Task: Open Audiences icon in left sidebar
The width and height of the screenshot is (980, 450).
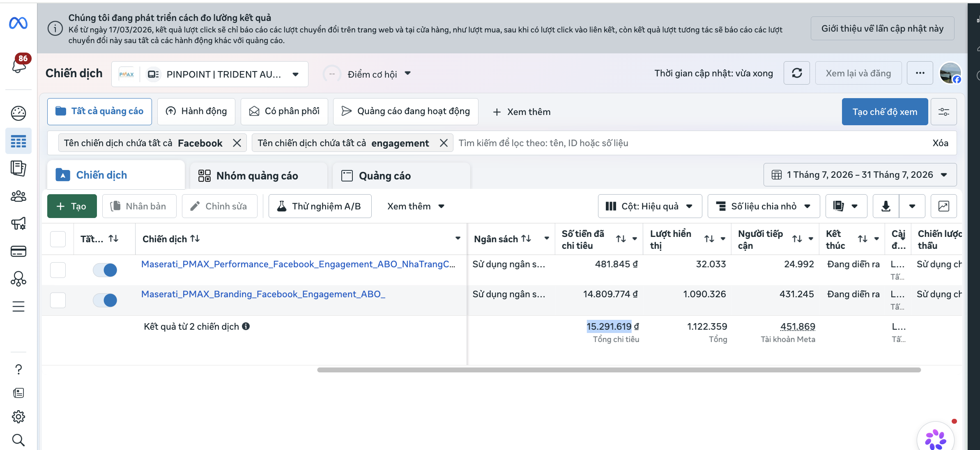Action: tap(18, 196)
